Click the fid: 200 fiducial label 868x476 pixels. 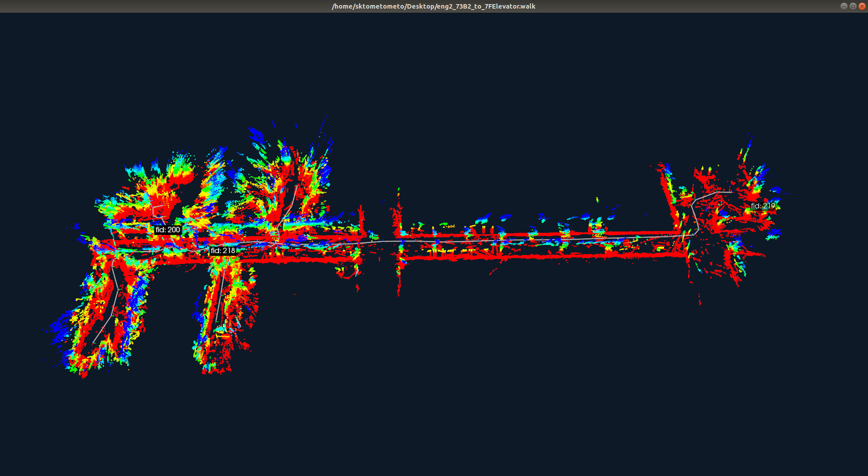(x=168, y=230)
